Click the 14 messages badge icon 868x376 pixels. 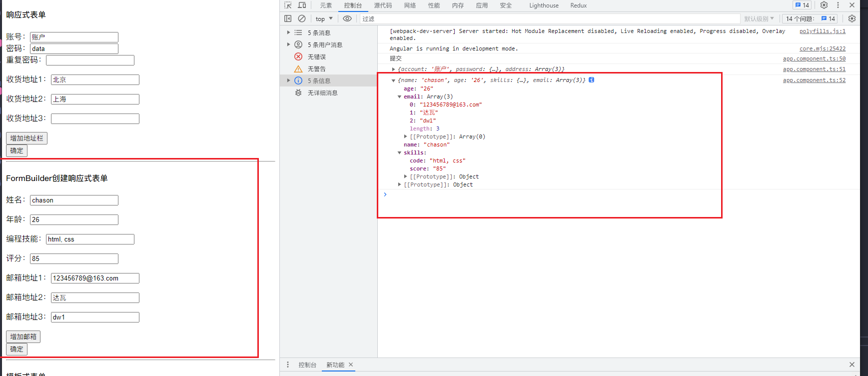pos(802,5)
